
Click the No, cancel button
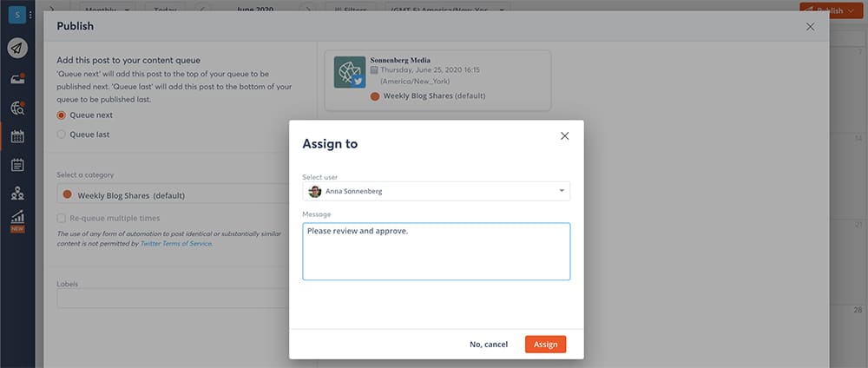(x=489, y=345)
